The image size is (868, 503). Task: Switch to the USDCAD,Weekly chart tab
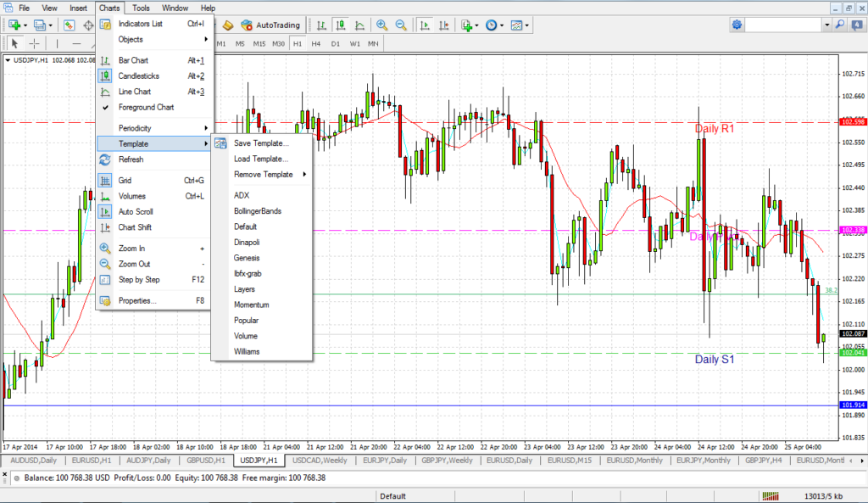(x=320, y=461)
